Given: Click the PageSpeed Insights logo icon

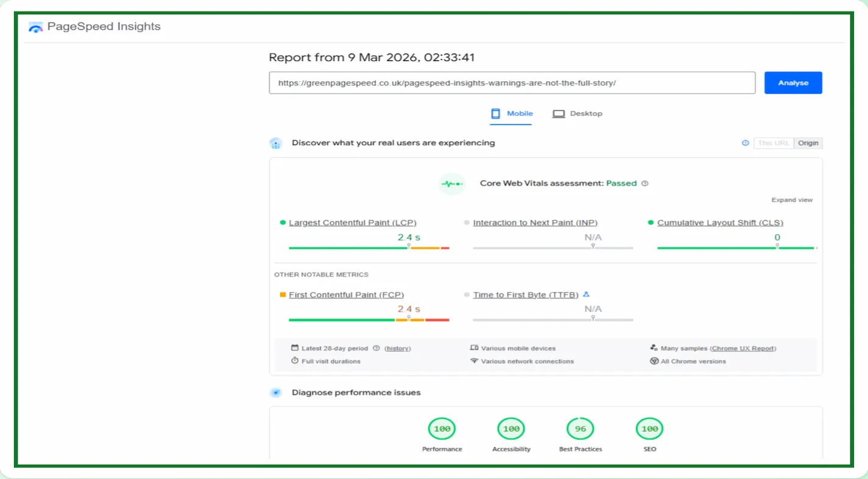Looking at the screenshot, I should (x=36, y=27).
